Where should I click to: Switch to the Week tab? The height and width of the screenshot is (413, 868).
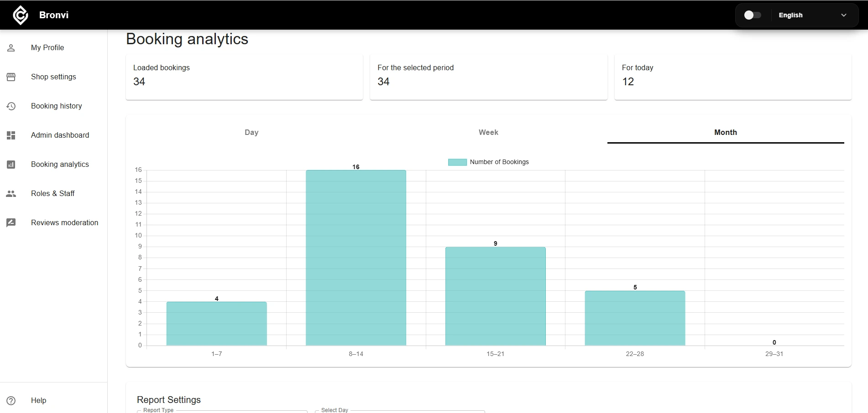488,132
